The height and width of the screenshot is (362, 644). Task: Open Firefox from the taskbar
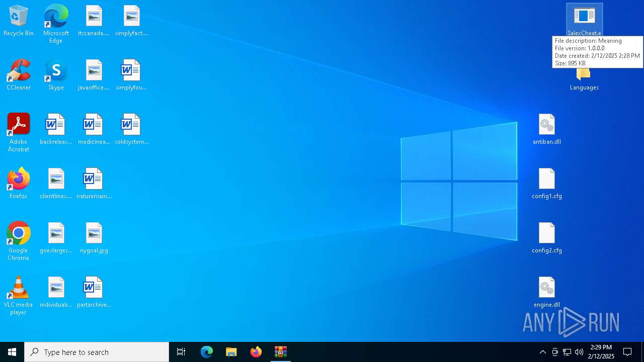tap(256, 352)
